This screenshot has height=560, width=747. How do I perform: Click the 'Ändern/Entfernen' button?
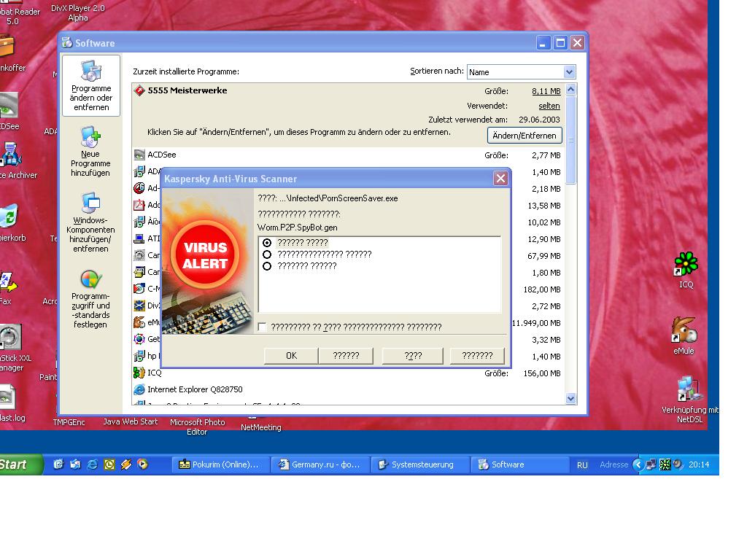click(525, 135)
